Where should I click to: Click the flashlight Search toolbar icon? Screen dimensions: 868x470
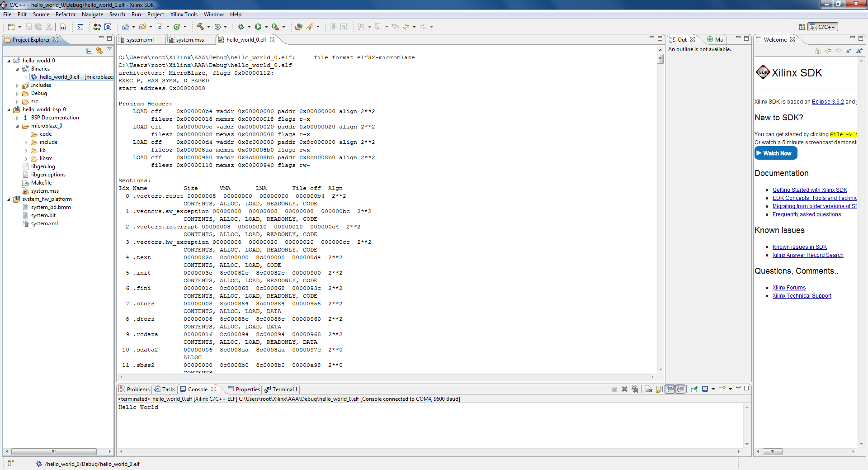click(x=310, y=27)
